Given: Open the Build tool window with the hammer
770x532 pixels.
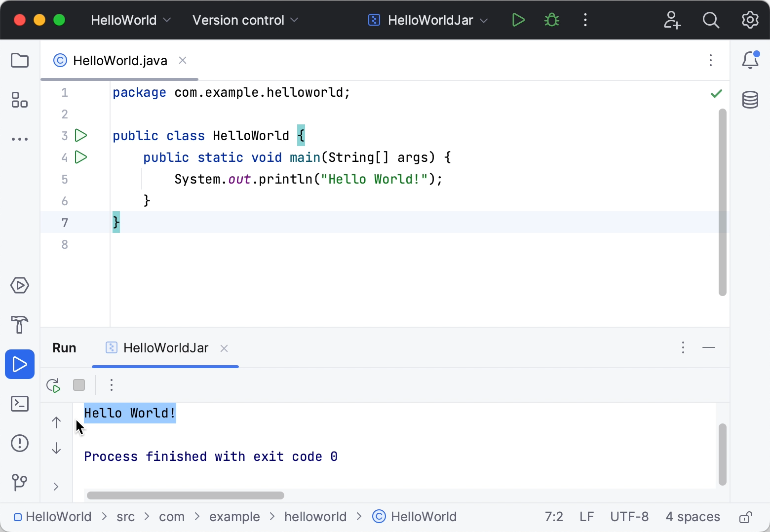Looking at the screenshot, I should pyautogui.click(x=20, y=325).
